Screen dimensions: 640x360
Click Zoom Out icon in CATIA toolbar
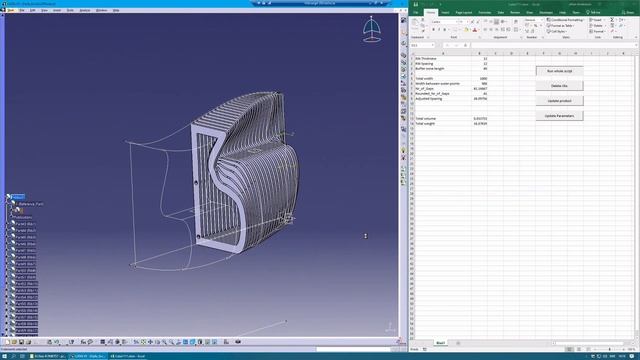171,342
